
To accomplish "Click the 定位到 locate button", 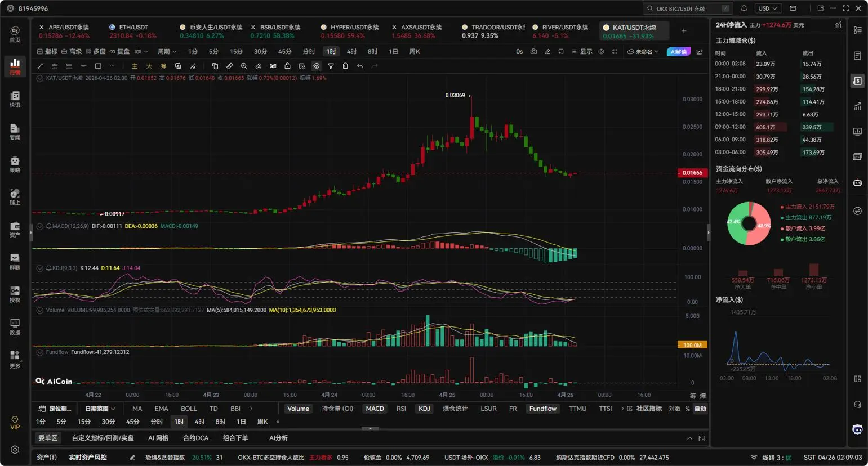I will [x=55, y=409].
